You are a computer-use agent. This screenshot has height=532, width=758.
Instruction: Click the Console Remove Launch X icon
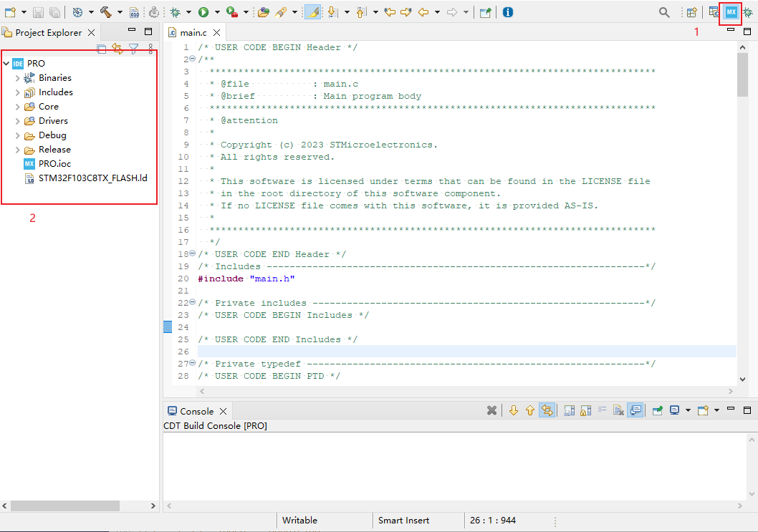[x=491, y=411]
